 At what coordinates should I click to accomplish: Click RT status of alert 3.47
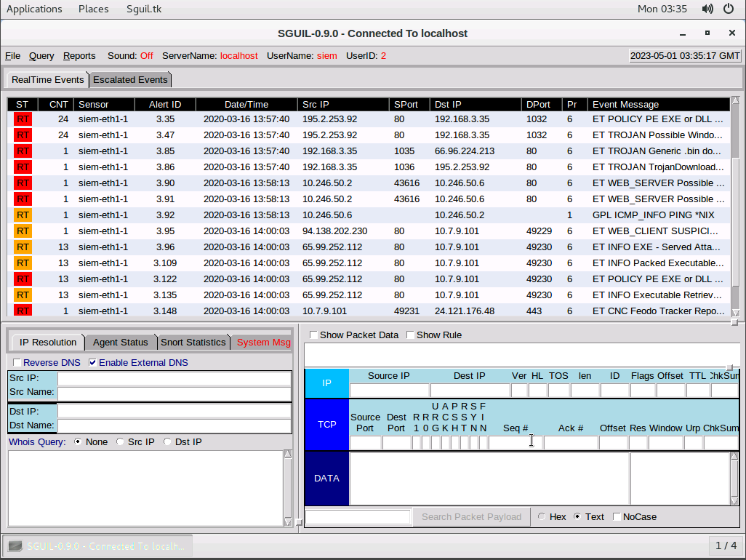(x=23, y=135)
